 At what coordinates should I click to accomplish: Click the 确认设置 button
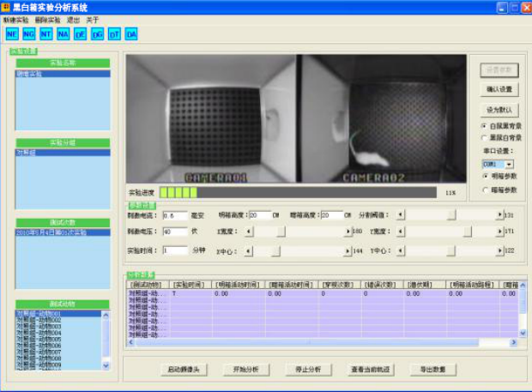click(x=499, y=88)
